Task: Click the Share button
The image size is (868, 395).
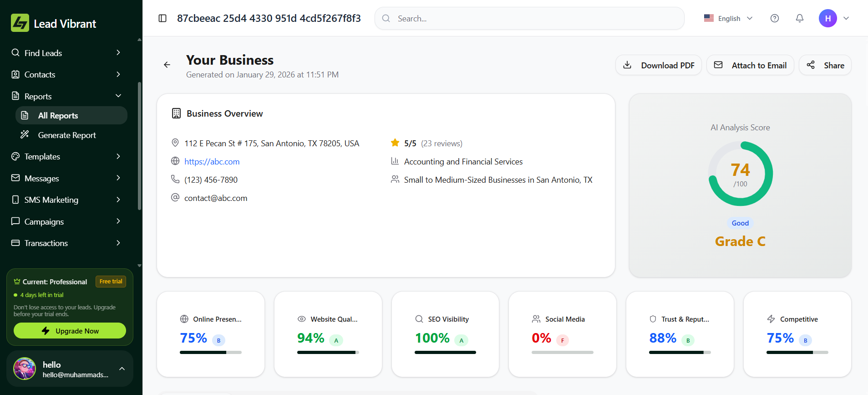Action: (x=825, y=65)
